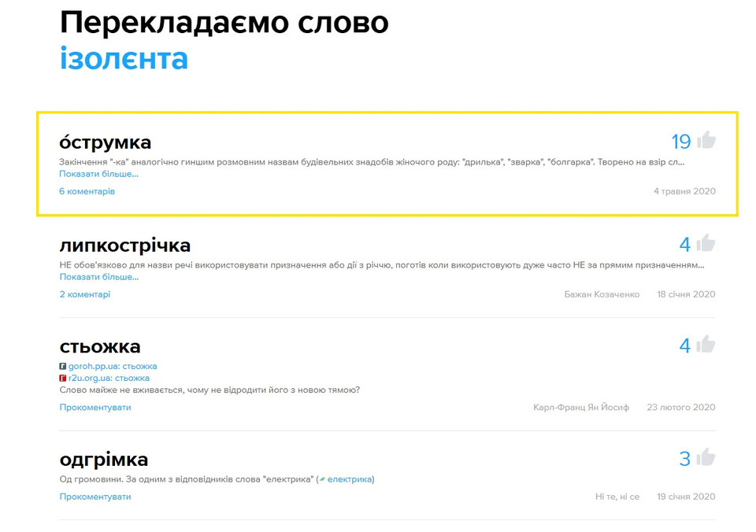Upvote стьожка using the thumbs-up icon
The height and width of the screenshot is (532, 756).
[x=706, y=345]
